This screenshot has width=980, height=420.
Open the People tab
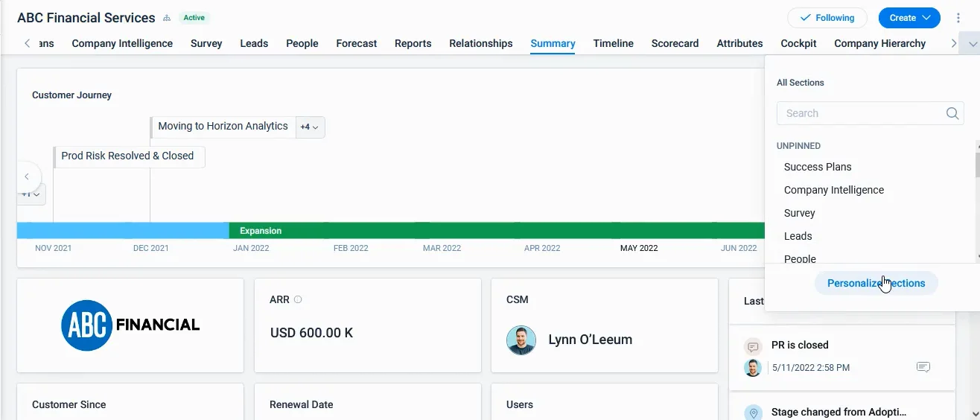302,43
